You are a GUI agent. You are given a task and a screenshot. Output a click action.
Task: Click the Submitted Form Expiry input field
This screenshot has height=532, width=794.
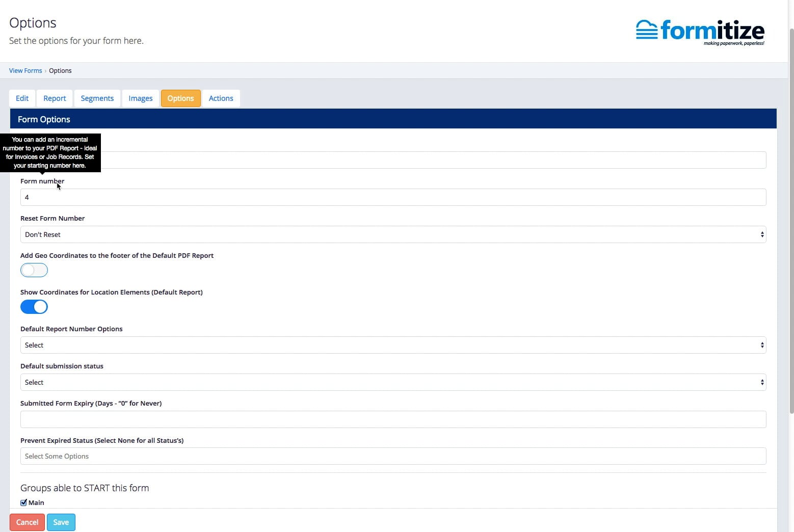393,419
